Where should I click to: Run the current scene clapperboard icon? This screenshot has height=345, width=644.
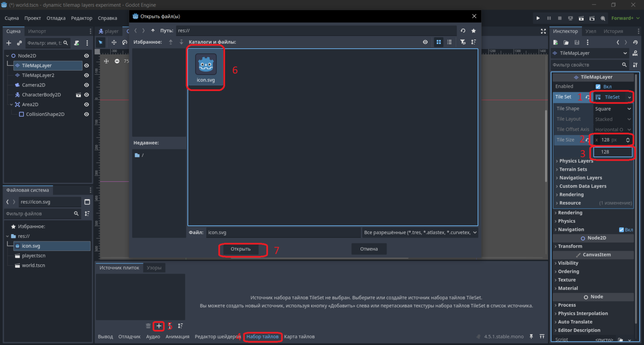581,18
